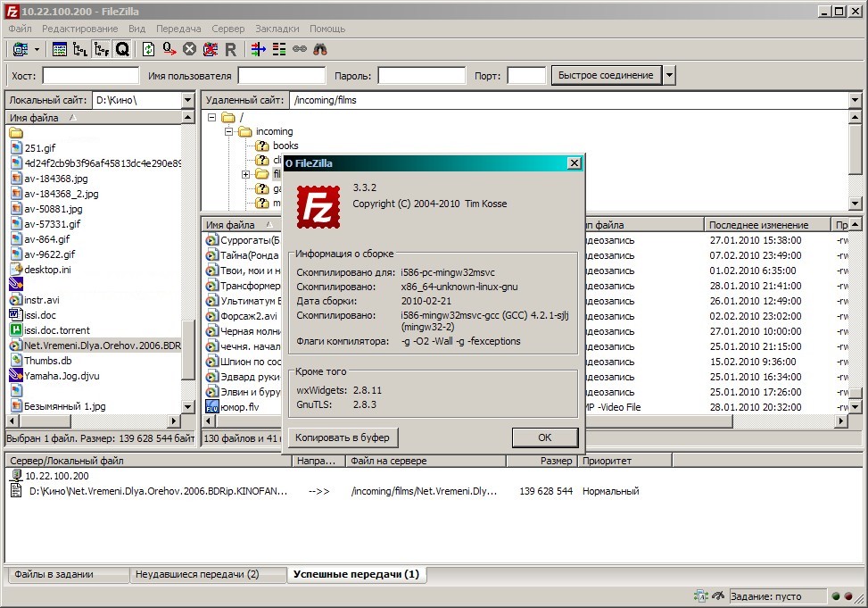Expand the local site path dropdown
The height and width of the screenshot is (608, 868).
tap(187, 100)
